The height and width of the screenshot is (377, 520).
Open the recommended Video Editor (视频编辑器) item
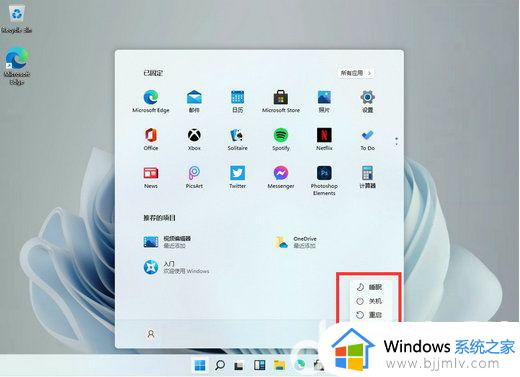click(167, 242)
